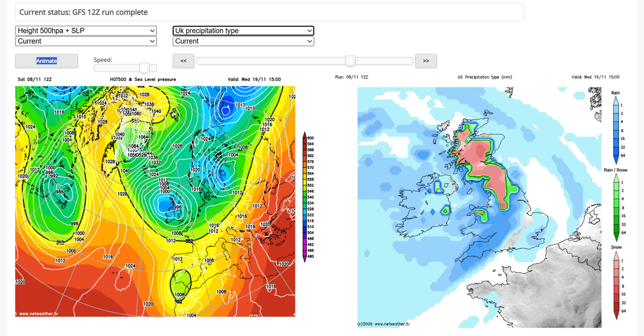The height and width of the screenshot is (336, 644).
Task: Click the Animate button
Action: tap(47, 61)
